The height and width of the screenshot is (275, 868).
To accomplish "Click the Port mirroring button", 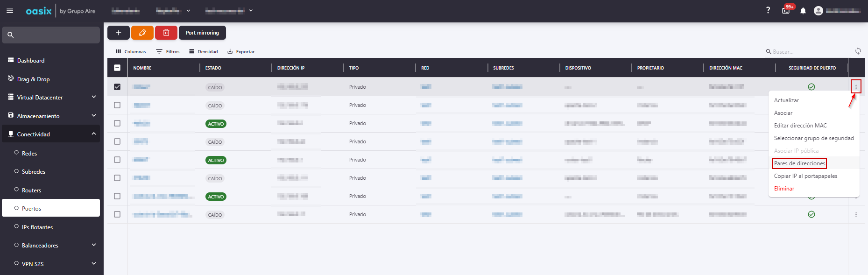I will (x=202, y=33).
